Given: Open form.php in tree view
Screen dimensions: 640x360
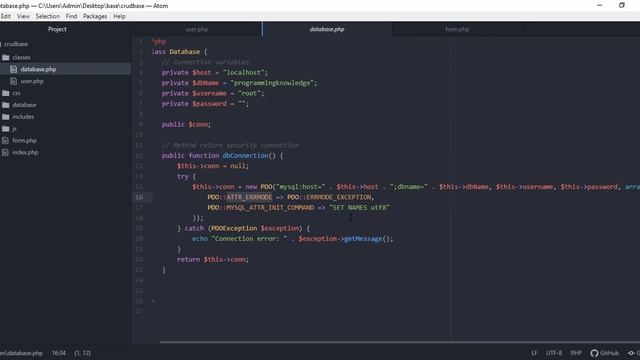Looking at the screenshot, I should (x=24, y=141).
